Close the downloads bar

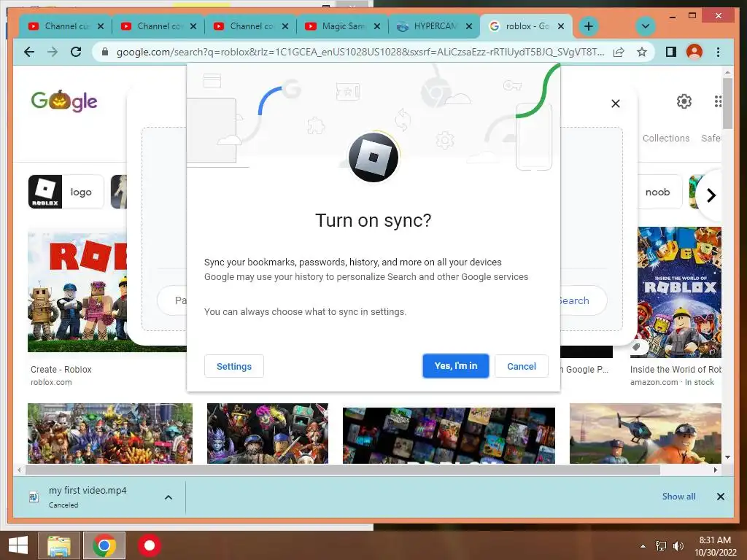(720, 497)
